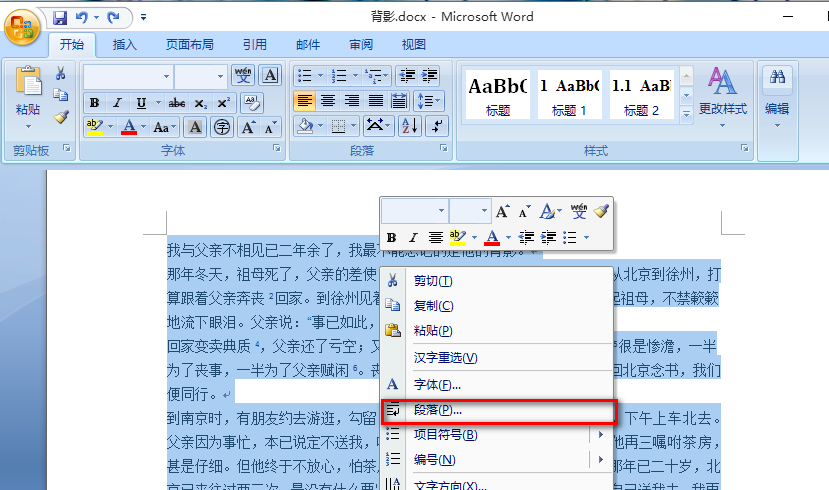Choose 汉字重选(V) context menu entry
829x490 pixels.
(497, 358)
